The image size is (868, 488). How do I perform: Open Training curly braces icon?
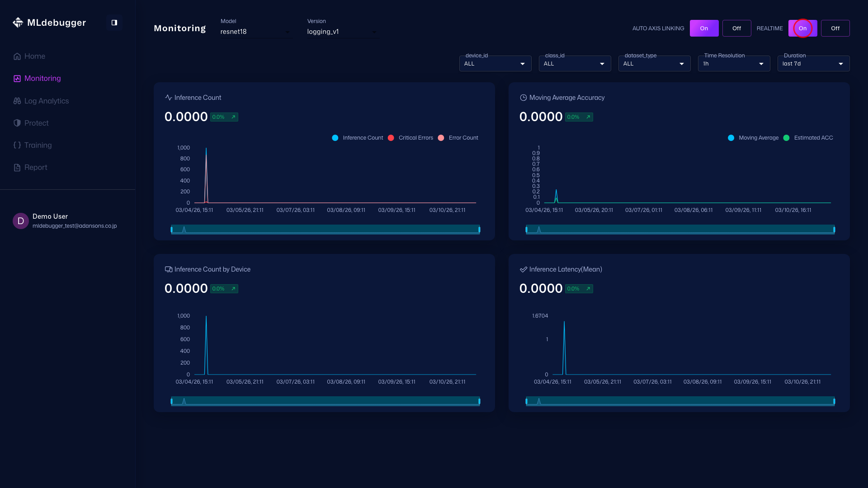pyautogui.click(x=17, y=145)
